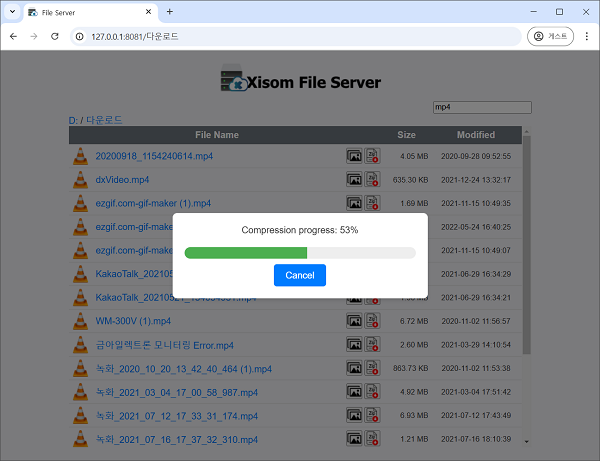Click the 다운로드 breadcrumb link

[x=104, y=120]
